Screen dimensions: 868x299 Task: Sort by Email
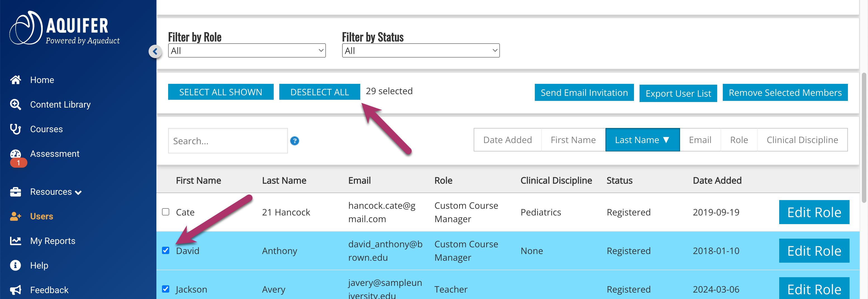(x=700, y=140)
